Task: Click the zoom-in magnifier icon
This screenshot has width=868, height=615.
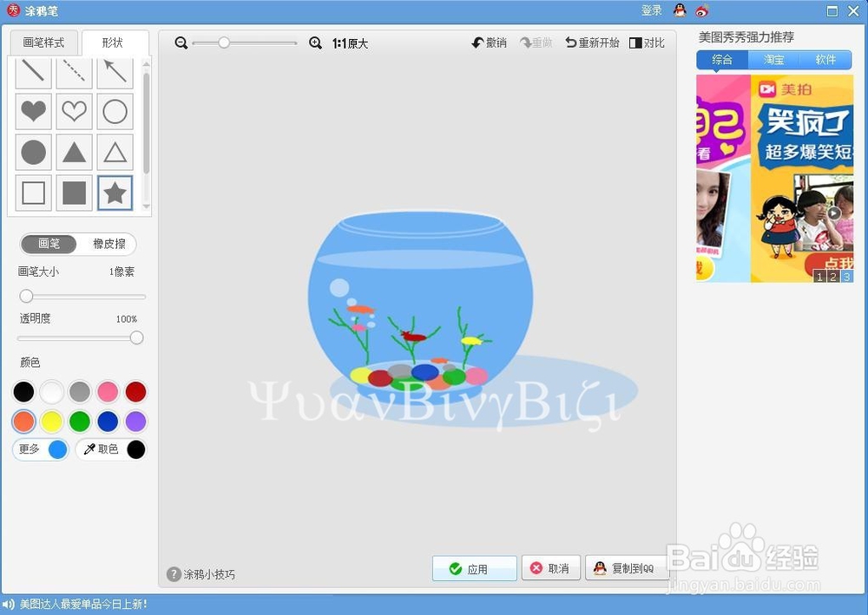Action: point(316,42)
